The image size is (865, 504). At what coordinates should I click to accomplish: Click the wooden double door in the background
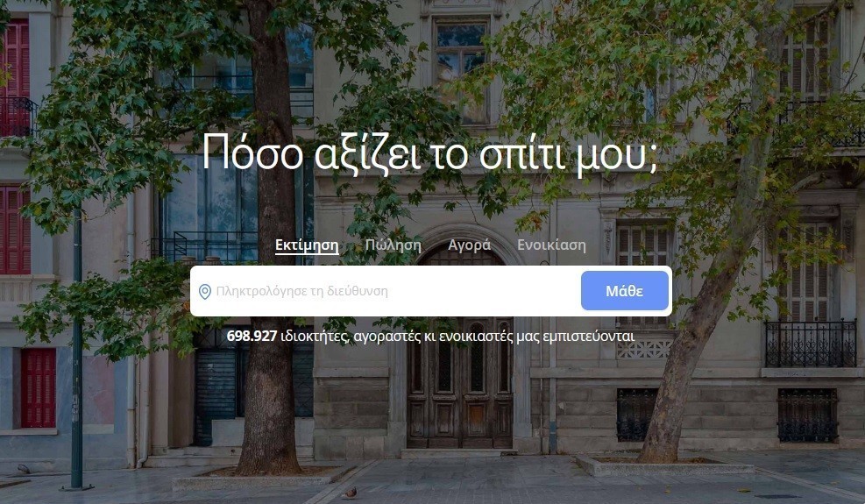(x=460, y=382)
